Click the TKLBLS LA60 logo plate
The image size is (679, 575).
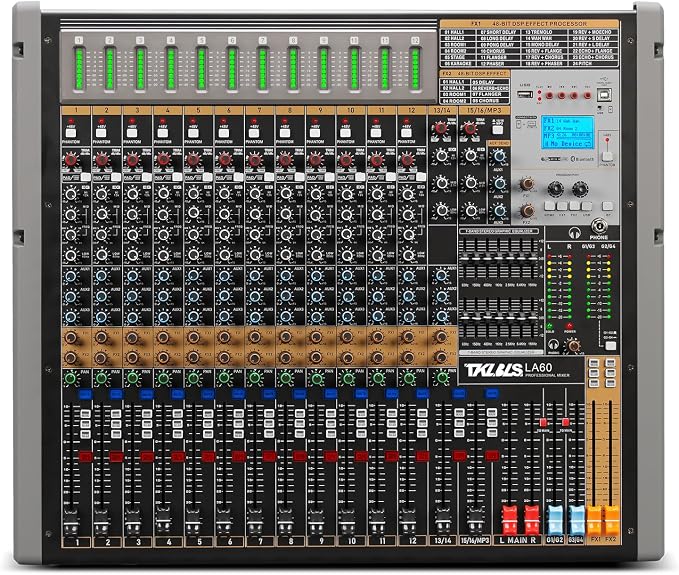pyautogui.click(x=521, y=370)
